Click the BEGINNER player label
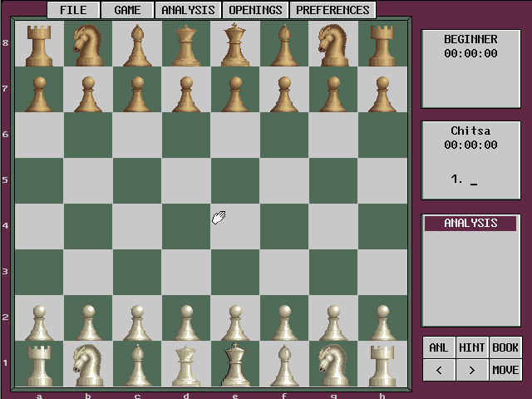This screenshot has width=532, height=399. 470,39
